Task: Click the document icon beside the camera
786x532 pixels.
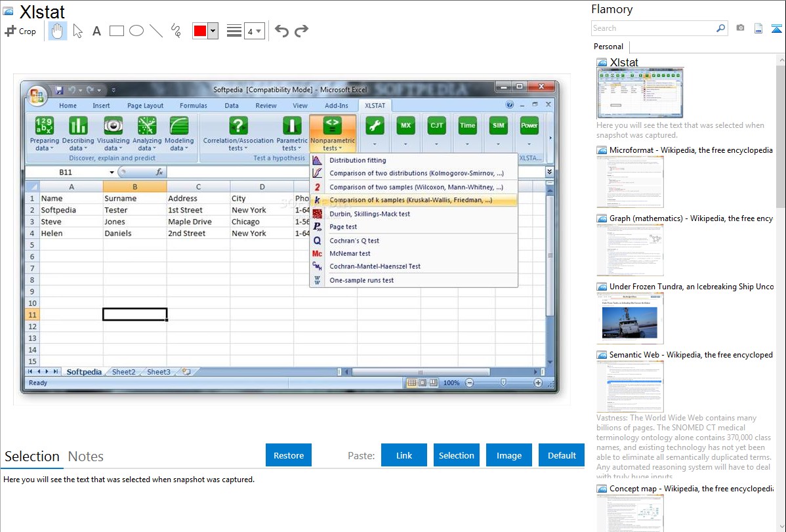Action: (x=758, y=28)
